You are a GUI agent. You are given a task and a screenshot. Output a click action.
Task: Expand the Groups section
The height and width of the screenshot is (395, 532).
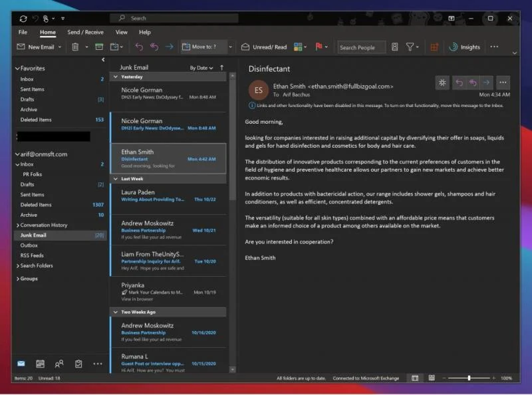click(18, 279)
